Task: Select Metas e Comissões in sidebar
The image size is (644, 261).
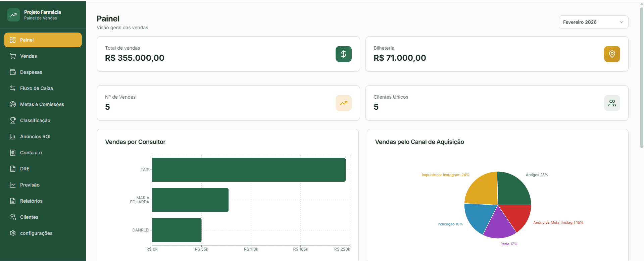Action: point(43,104)
